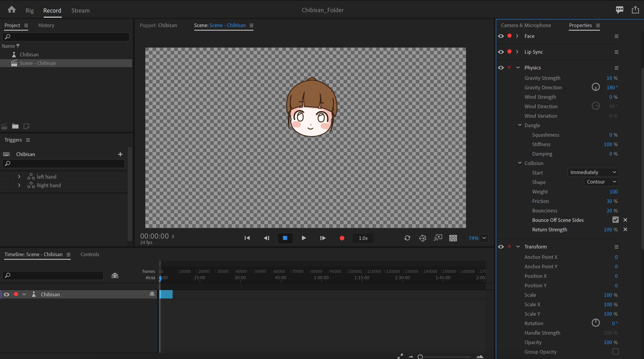Screen dimensions: 644x359
Task: Select the New Puppet icon in Project panel
Action: [x=26, y=126]
